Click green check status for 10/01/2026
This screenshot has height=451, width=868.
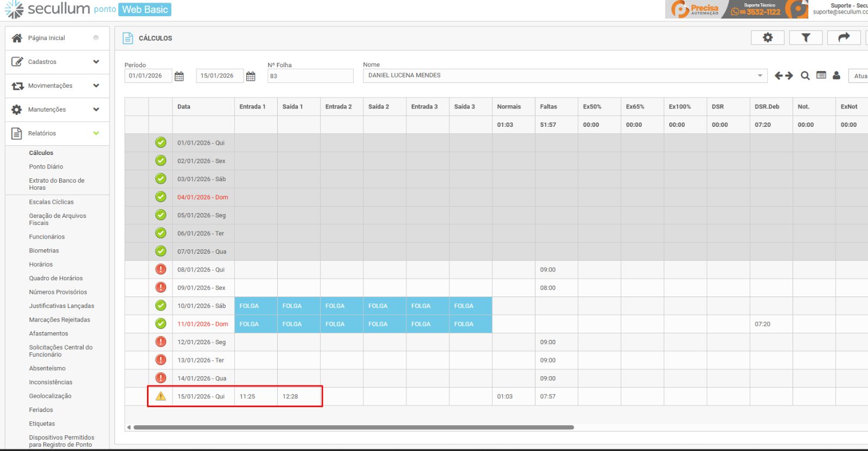tap(161, 306)
